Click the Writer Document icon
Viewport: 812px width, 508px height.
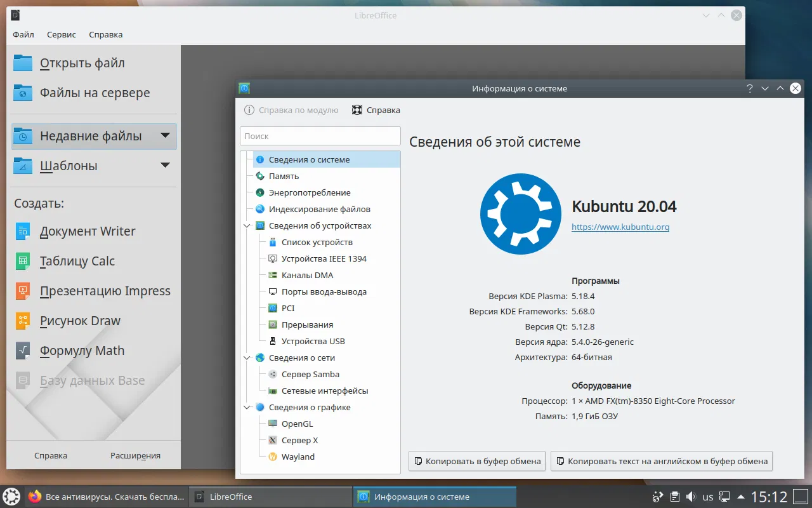point(23,231)
